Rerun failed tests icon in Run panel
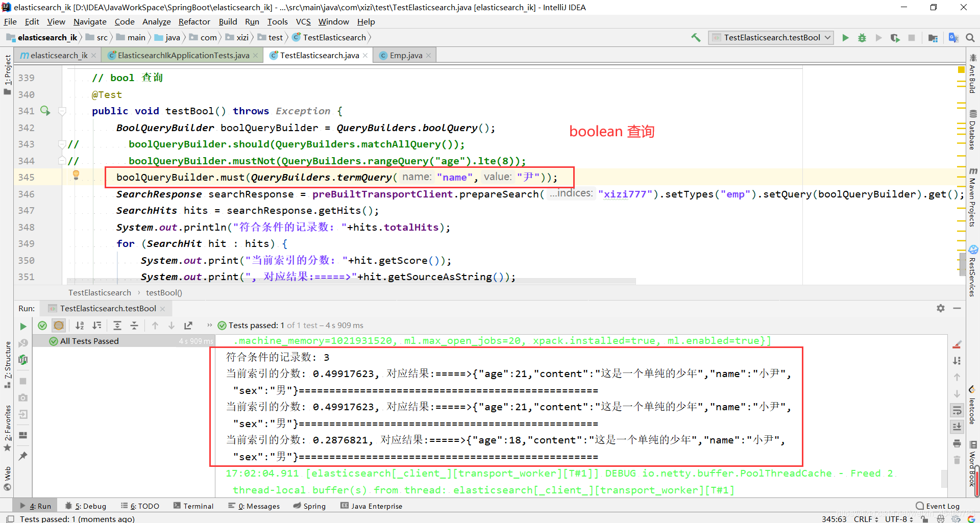The height and width of the screenshot is (523, 980). point(23,343)
